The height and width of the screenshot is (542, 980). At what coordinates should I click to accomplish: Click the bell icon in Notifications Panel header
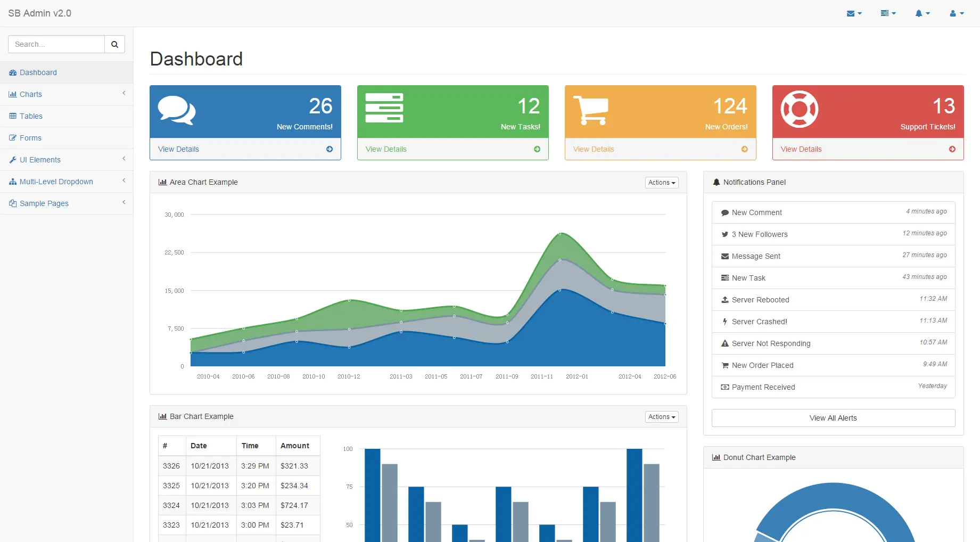(717, 182)
